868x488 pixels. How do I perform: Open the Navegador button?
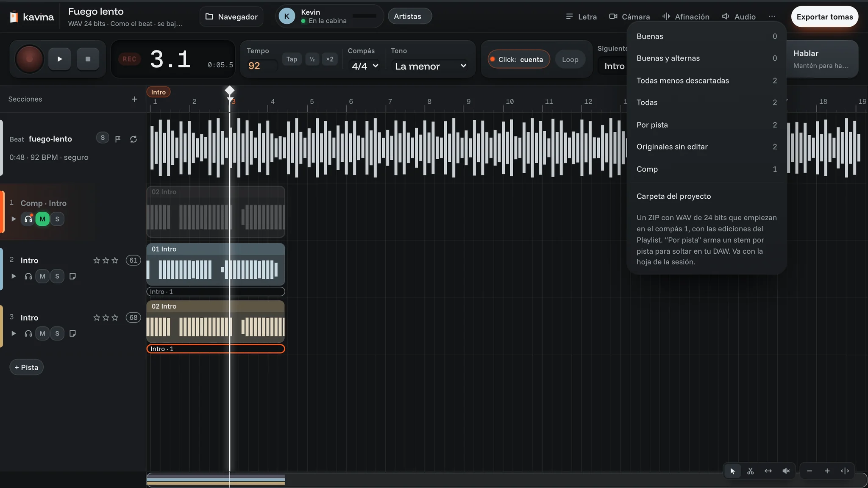(231, 17)
